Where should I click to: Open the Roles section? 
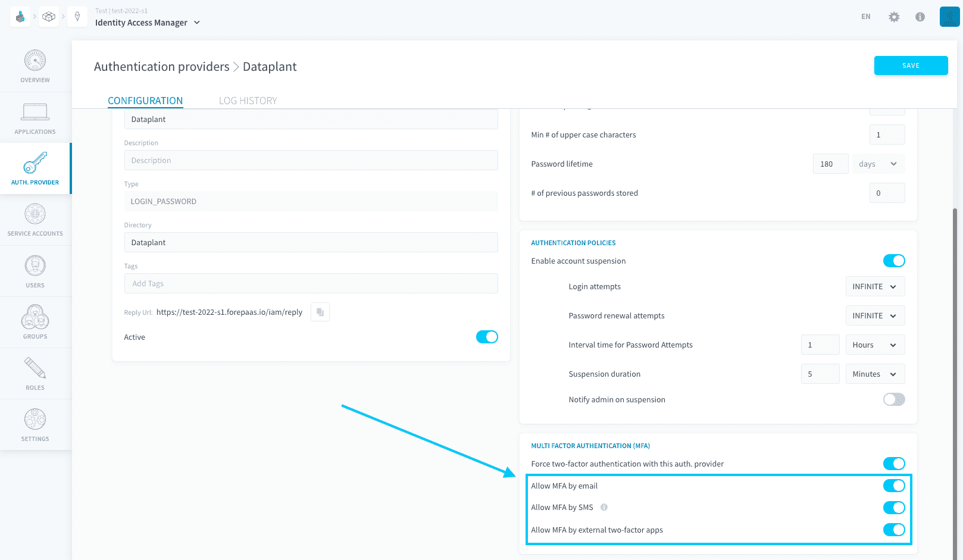click(35, 373)
